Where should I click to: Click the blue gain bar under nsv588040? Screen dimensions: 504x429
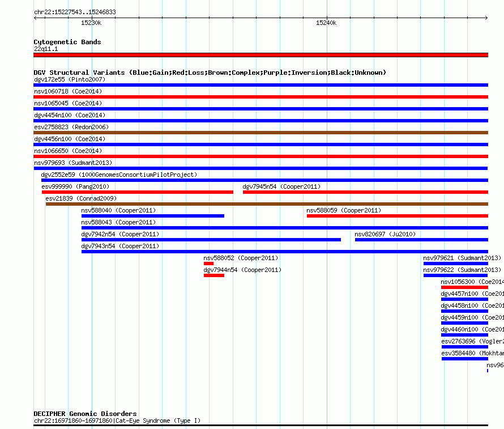click(153, 216)
